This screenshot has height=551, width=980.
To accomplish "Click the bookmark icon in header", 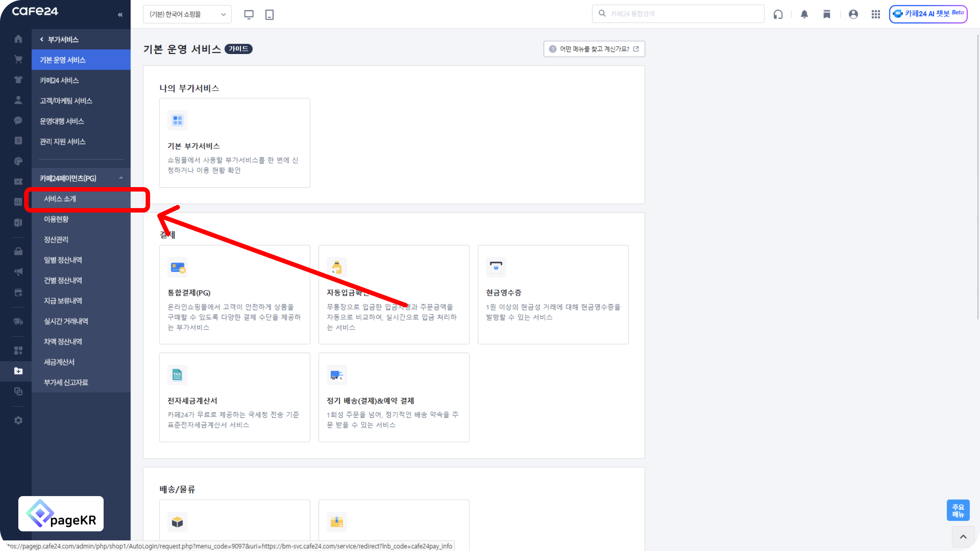I will (x=826, y=14).
